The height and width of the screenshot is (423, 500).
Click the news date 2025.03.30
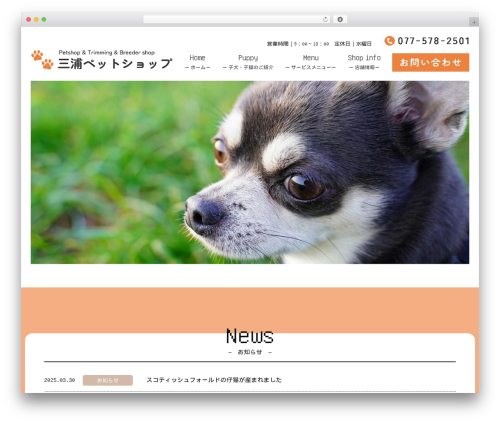[x=59, y=380]
